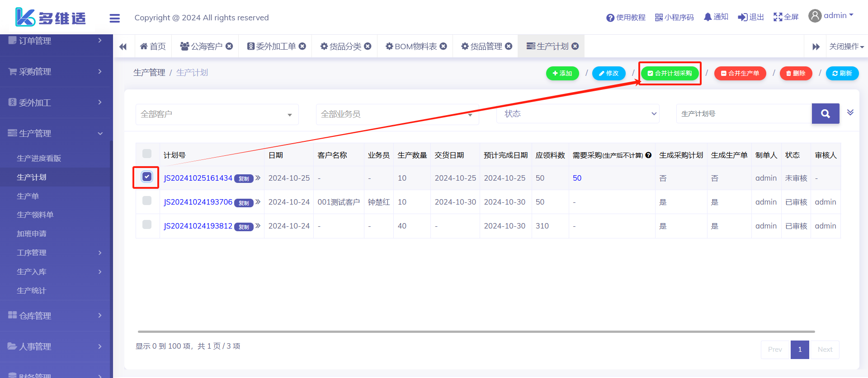Click the 合并计划采购 button

point(670,73)
